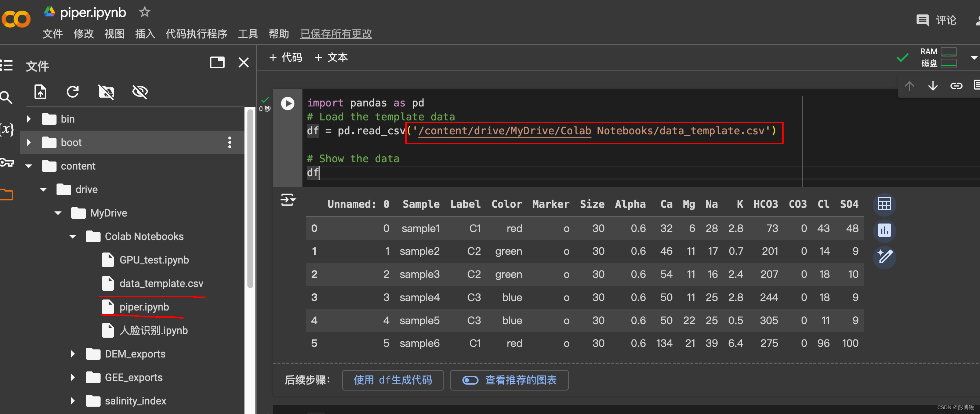Image resolution: width=980 pixels, height=414 pixels.
Task: Toggle hidden files visibility in file panel
Action: (x=139, y=92)
